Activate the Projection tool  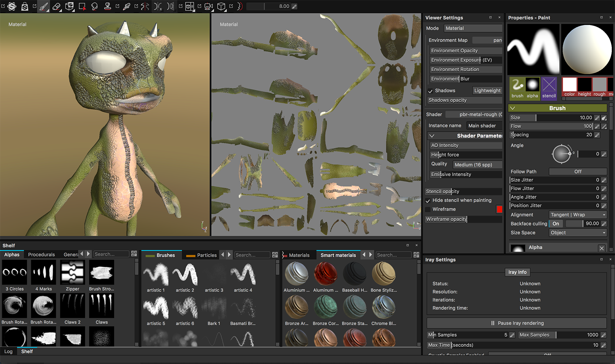tap(70, 6)
